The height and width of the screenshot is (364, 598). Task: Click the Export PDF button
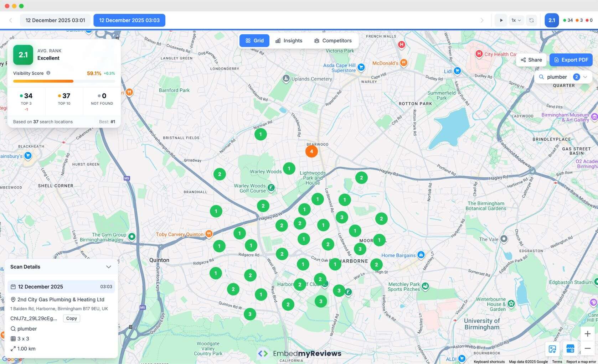point(571,60)
